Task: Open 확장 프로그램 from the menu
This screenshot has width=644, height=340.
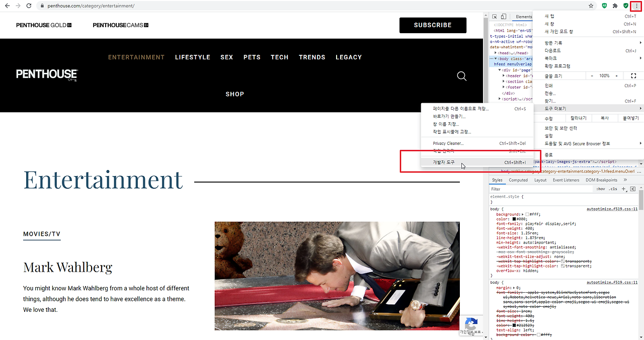Action: coord(588,66)
